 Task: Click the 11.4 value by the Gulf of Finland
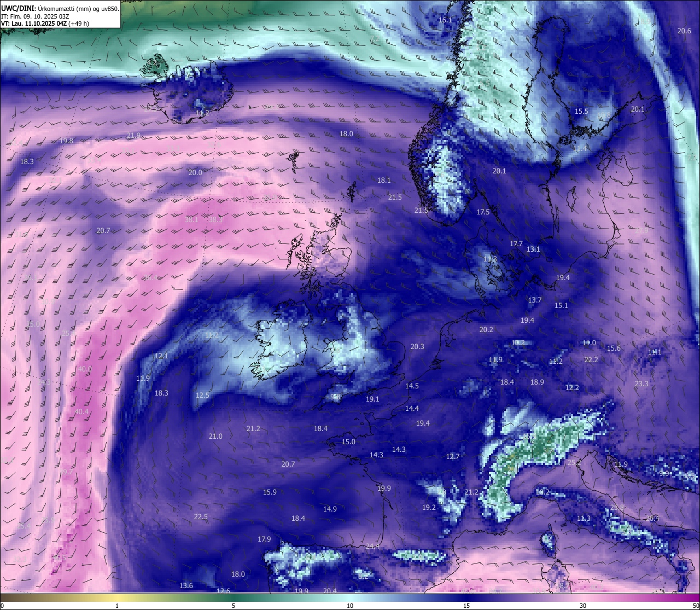pos(580,149)
